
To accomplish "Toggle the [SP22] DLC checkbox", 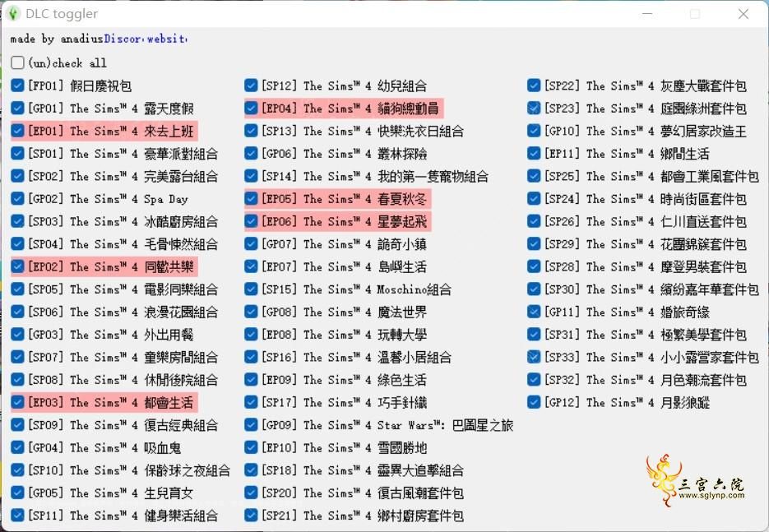I will click(x=534, y=86).
